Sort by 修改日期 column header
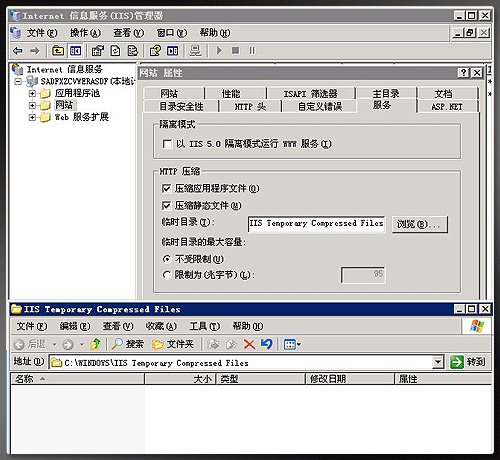Screen dimensions: 500x460 pos(349,379)
